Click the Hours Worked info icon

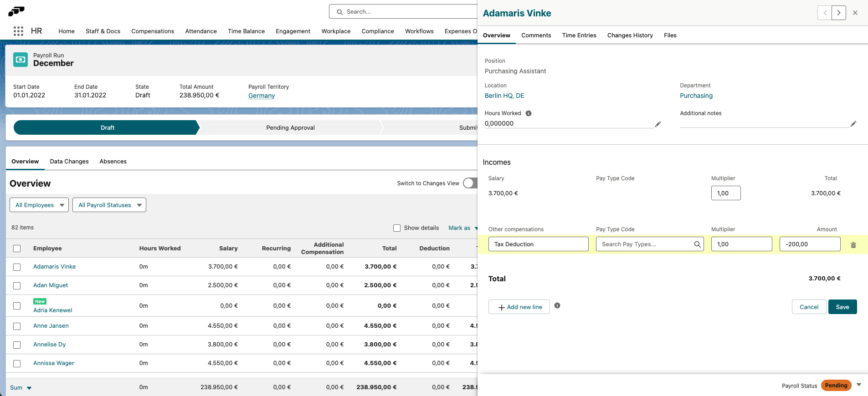coord(528,113)
